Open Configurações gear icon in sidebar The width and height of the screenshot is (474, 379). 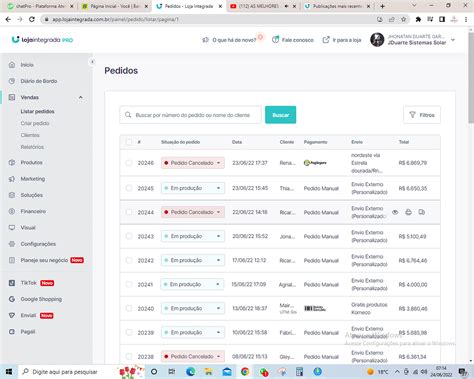(x=12, y=244)
